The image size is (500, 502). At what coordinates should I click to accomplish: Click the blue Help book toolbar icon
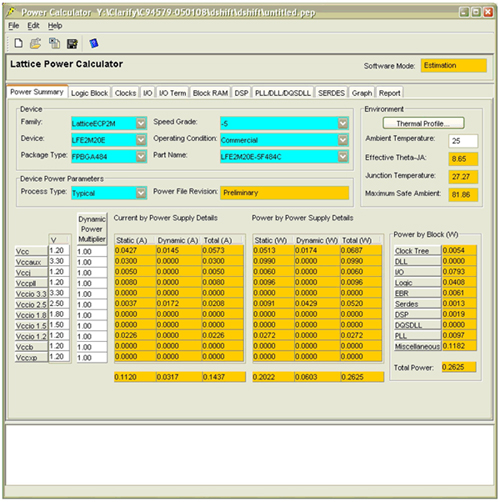coord(94,43)
